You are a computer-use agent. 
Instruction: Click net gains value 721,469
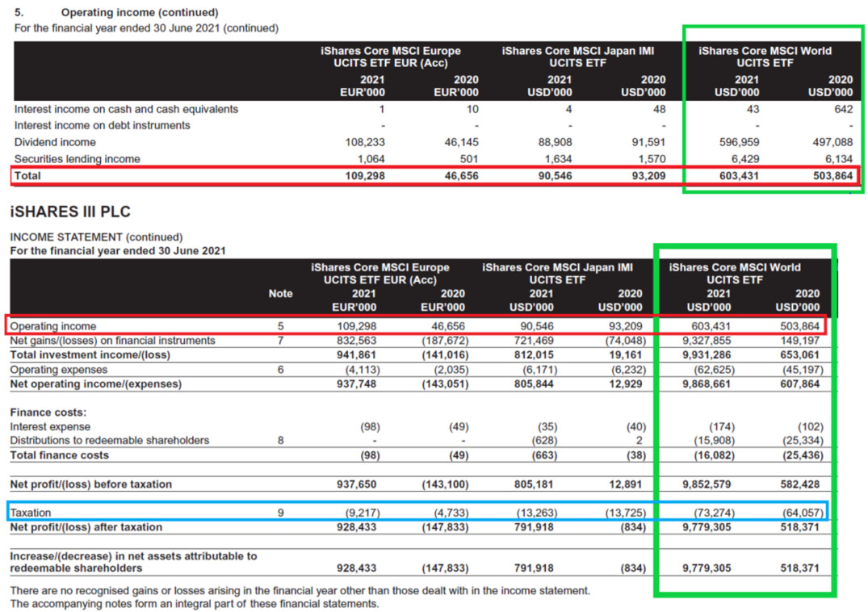pyautogui.click(x=534, y=340)
